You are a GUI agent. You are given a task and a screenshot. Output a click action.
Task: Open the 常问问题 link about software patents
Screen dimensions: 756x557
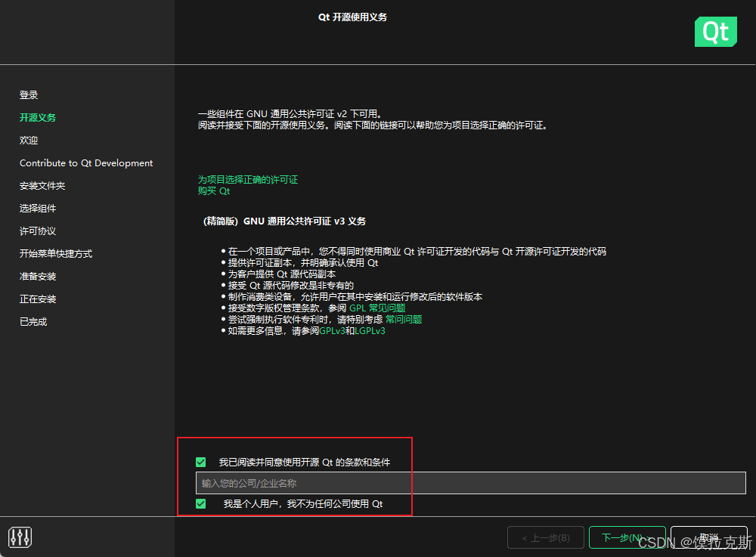[404, 319]
